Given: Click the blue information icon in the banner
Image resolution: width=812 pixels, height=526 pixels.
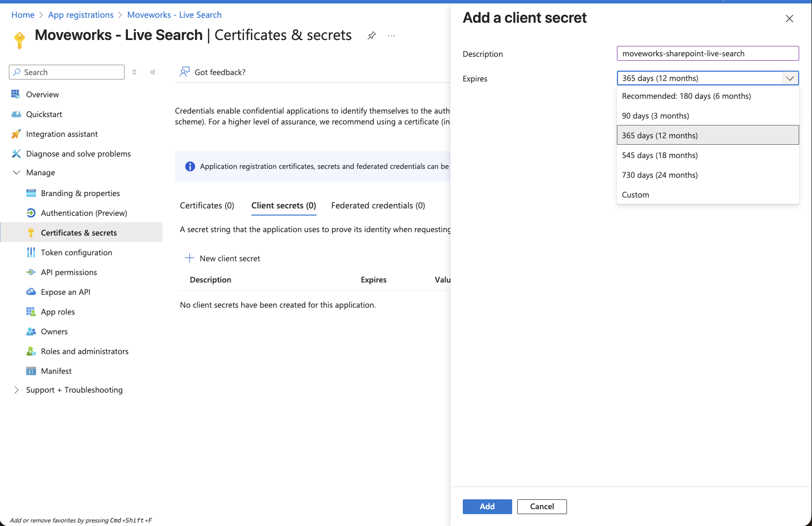Looking at the screenshot, I should click(x=190, y=166).
